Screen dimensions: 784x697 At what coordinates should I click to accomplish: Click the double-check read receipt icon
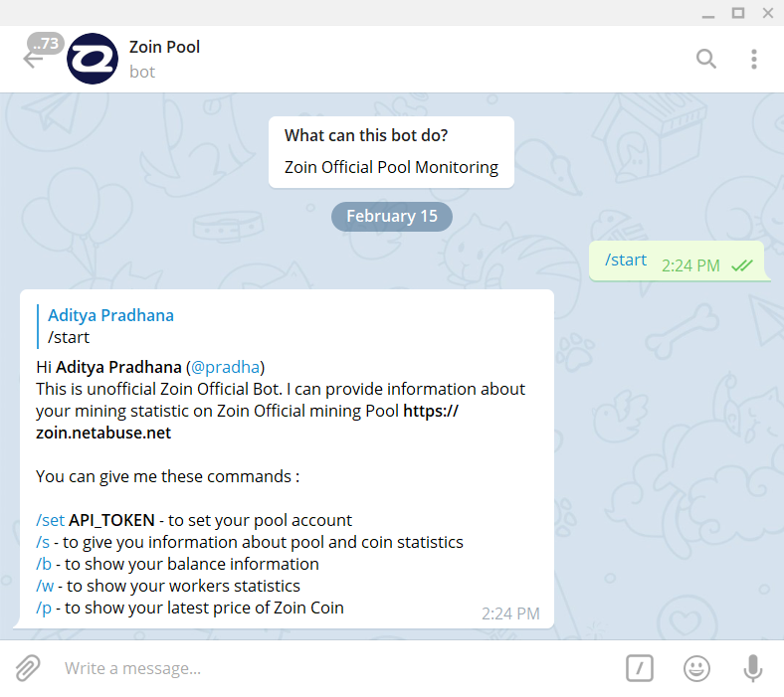pos(742,265)
